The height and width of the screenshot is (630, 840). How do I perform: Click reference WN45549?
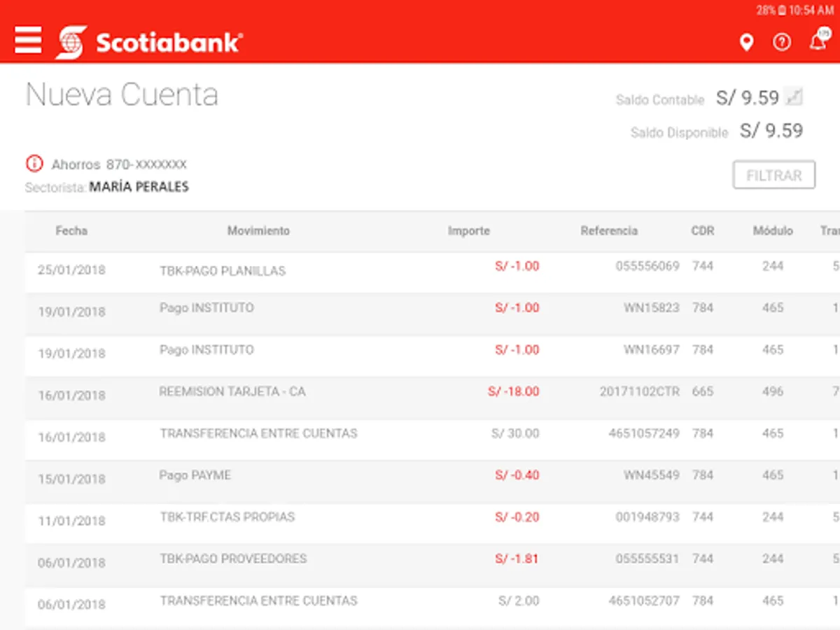coord(652,475)
